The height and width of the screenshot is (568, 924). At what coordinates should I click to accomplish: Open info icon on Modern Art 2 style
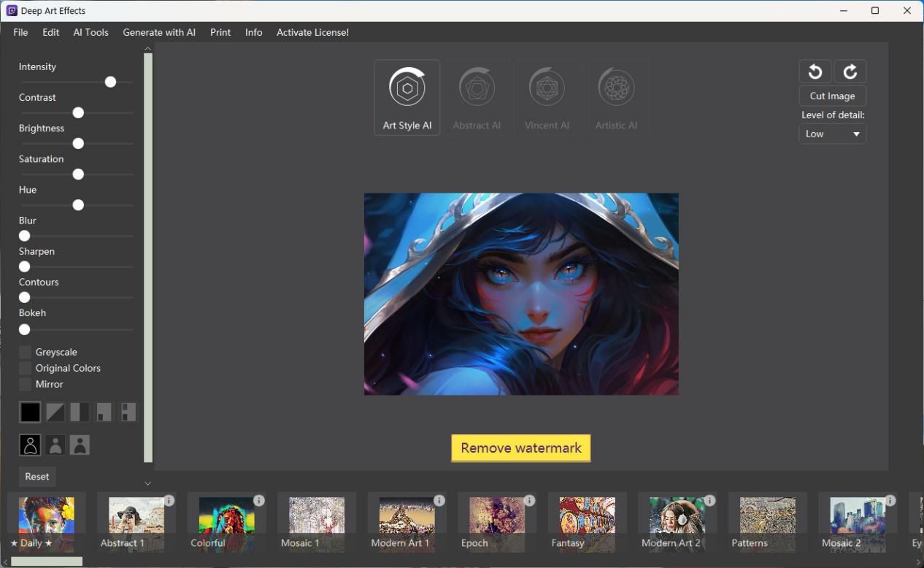pyautogui.click(x=709, y=500)
